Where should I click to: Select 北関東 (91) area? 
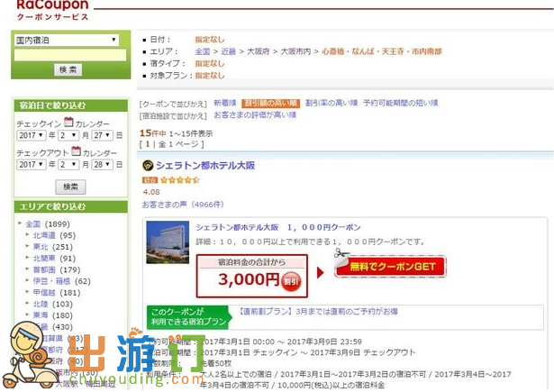pos(54,259)
